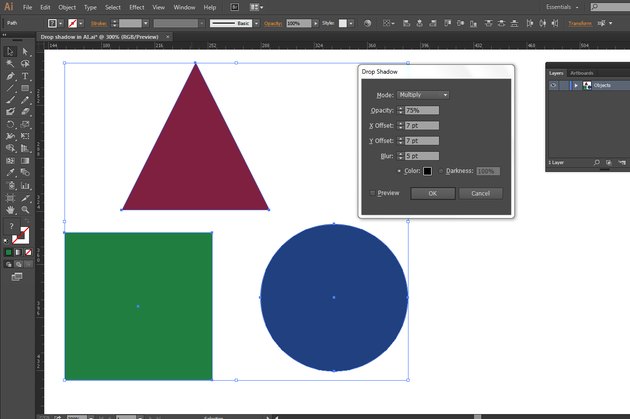
Task: Click OK in Drop Shadow dialog
Action: [433, 194]
